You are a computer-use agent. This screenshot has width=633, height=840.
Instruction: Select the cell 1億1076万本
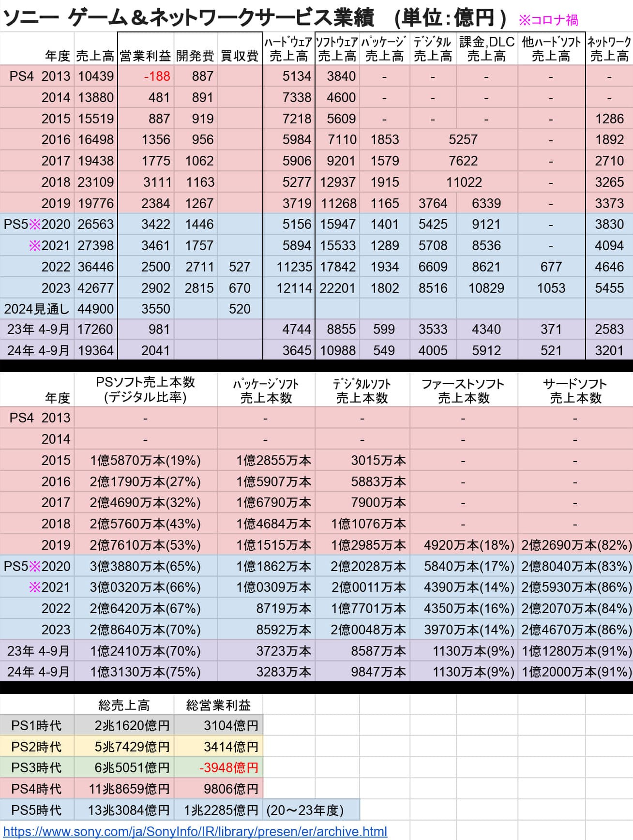coord(368,524)
